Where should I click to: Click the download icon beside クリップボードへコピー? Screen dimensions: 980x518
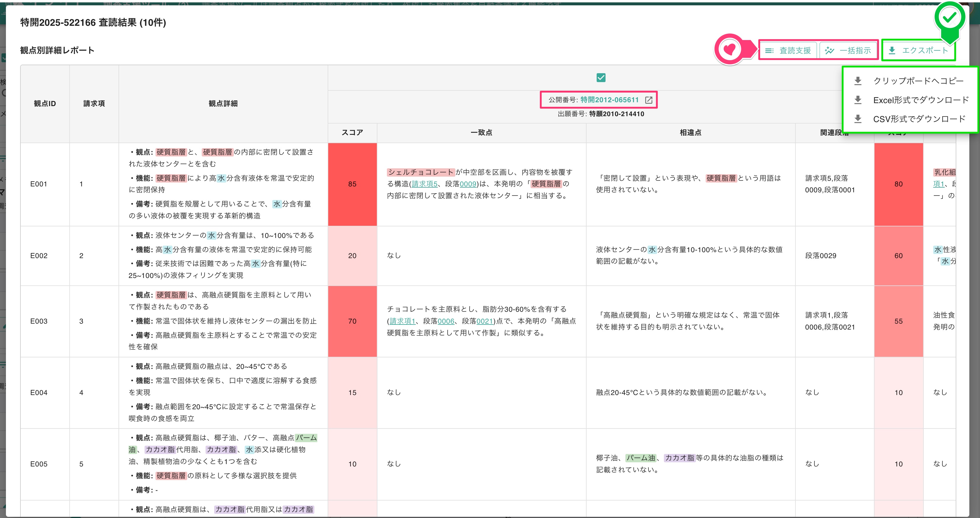(x=858, y=81)
